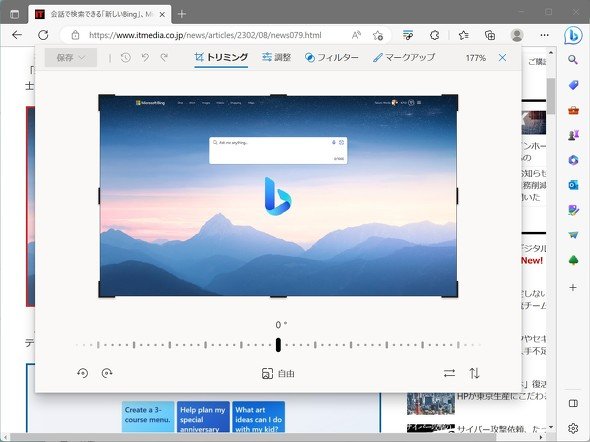Viewport: 590px width, 442px height.
Task: Open the 保存 dropdown button
Action: point(71,58)
